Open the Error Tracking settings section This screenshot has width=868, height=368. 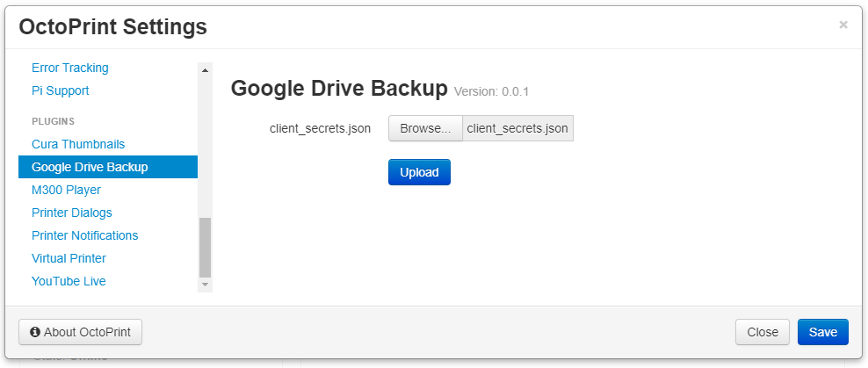70,68
